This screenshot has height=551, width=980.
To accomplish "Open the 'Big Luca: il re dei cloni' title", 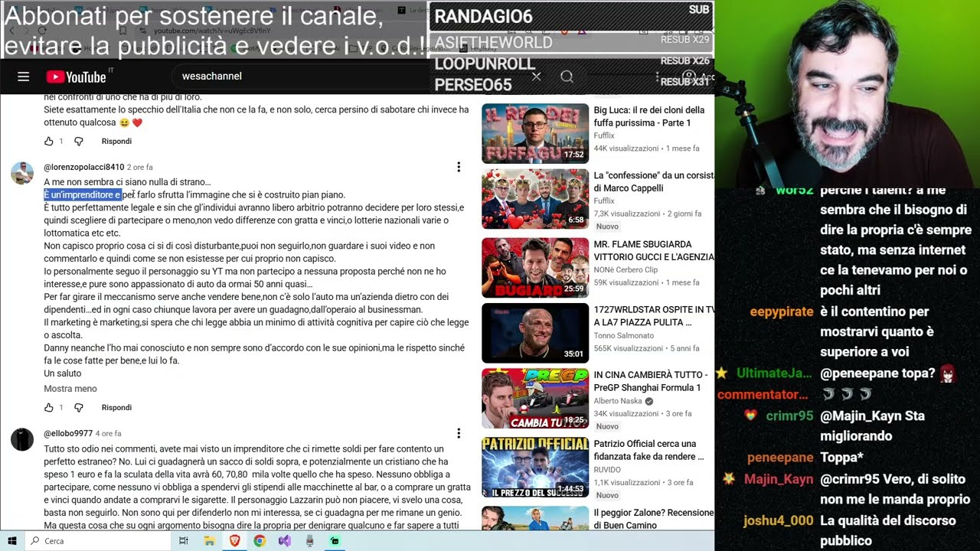I will [649, 116].
